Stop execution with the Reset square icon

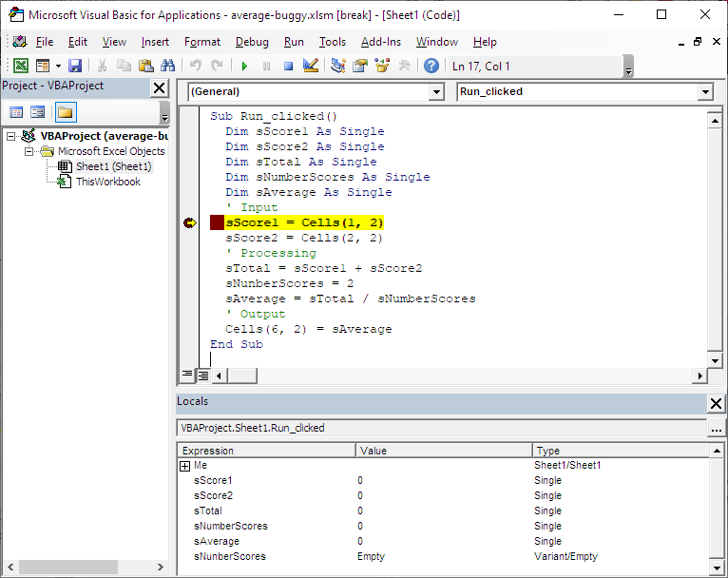[288, 66]
